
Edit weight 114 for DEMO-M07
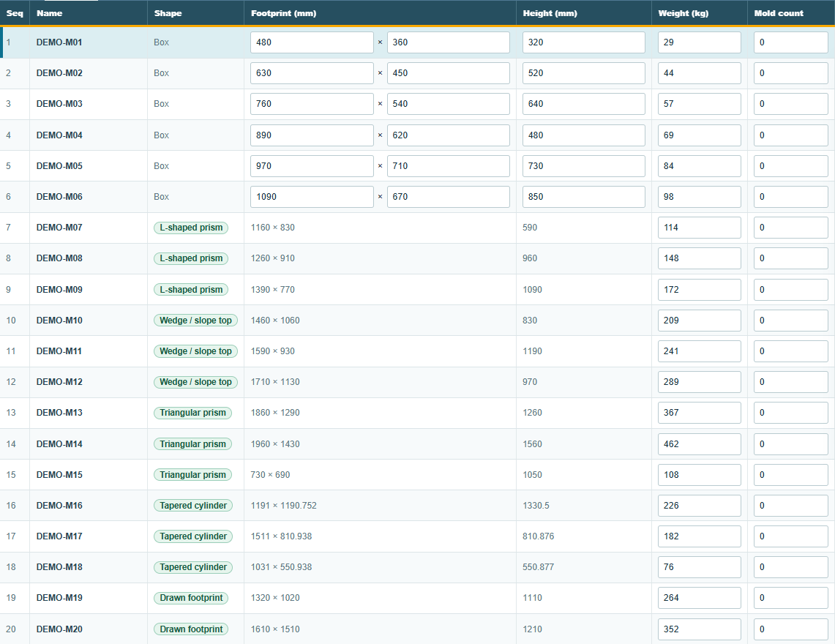click(x=699, y=228)
